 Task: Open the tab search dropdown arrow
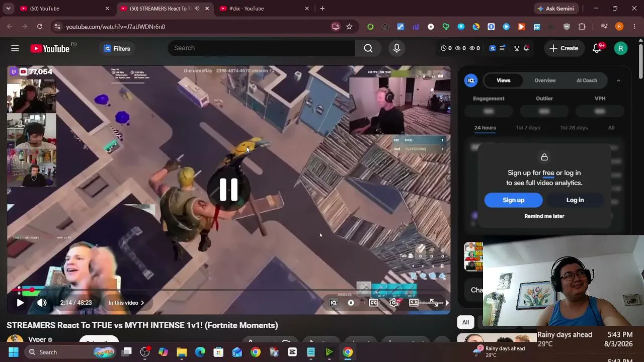click(x=8, y=9)
